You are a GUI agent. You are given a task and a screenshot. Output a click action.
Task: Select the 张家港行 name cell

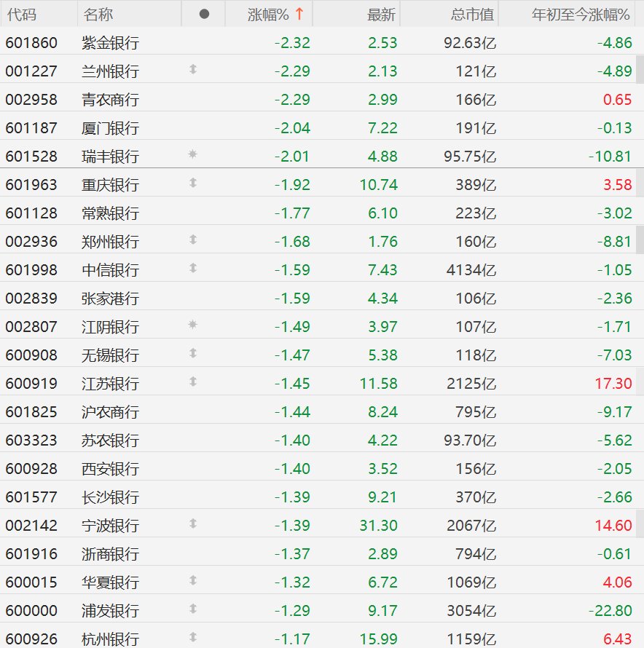click(111, 299)
